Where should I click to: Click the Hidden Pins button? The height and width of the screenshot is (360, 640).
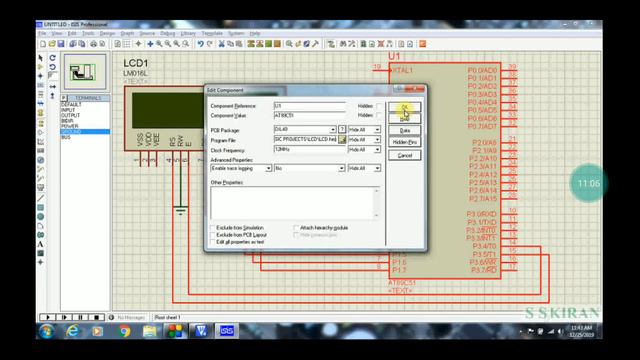[404, 142]
